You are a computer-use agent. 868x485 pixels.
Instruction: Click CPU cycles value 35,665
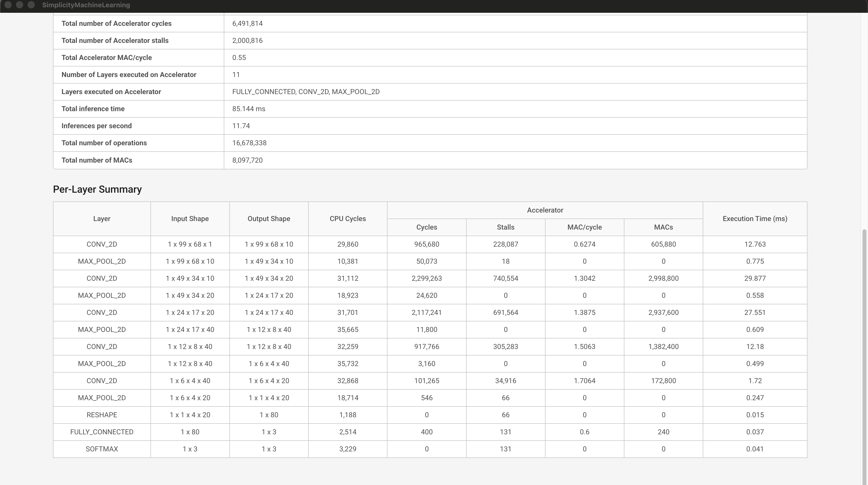point(348,330)
